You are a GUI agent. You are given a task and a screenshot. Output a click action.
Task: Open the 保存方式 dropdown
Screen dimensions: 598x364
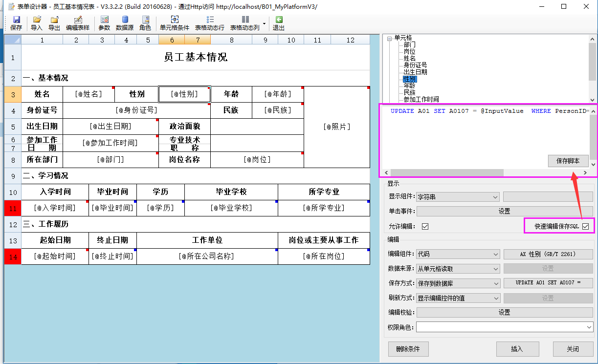(457, 283)
